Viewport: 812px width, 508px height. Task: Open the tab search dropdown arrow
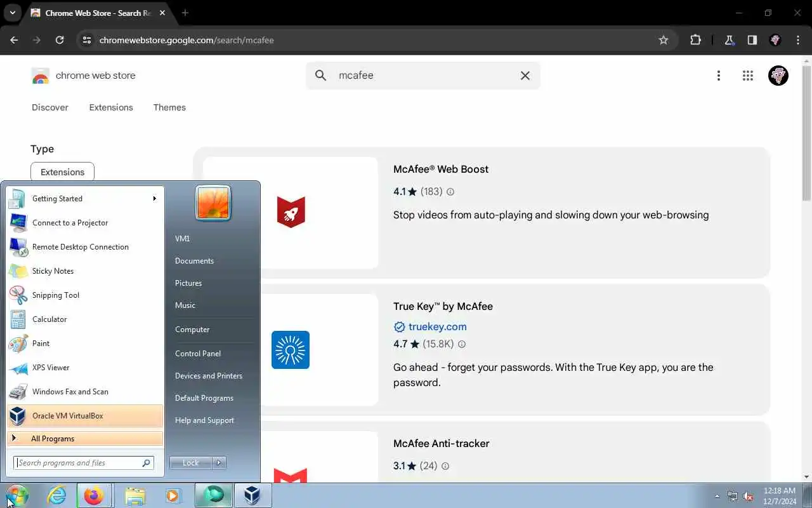pyautogui.click(x=13, y=13)
